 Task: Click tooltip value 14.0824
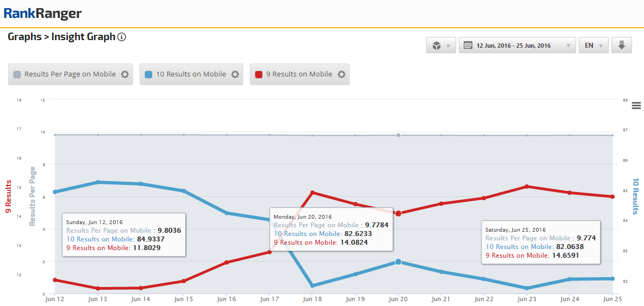(x=353, y=243)
